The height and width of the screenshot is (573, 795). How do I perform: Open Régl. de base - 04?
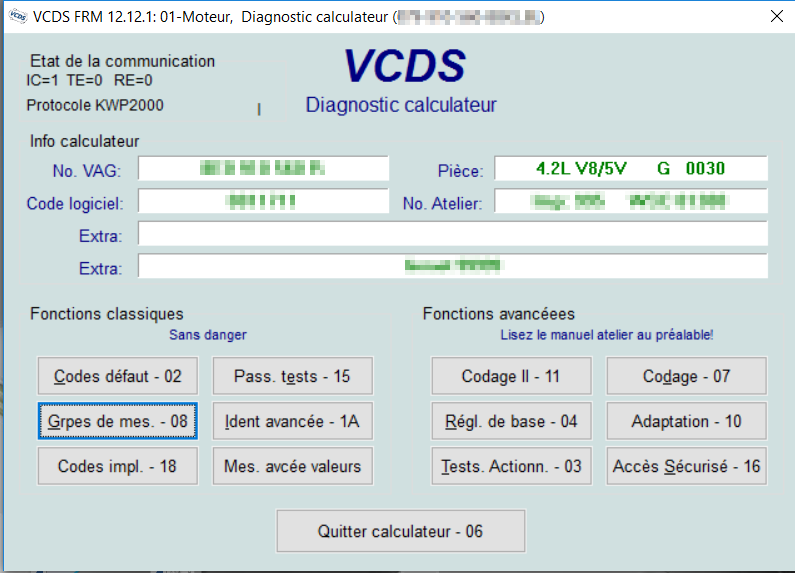pyautogui.click(x=511, y=421)
